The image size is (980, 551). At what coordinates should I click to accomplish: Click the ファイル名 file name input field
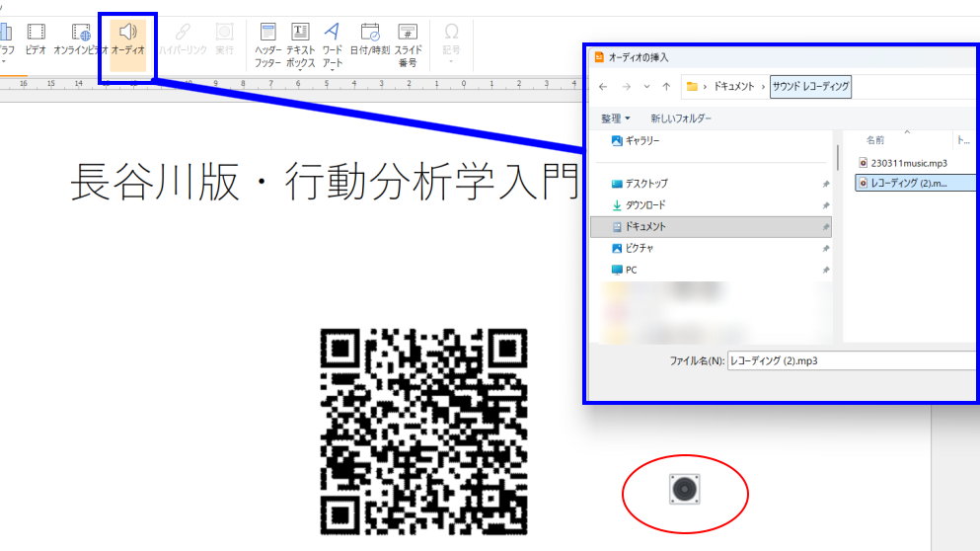pyautogui.click(x=849, y=361)
